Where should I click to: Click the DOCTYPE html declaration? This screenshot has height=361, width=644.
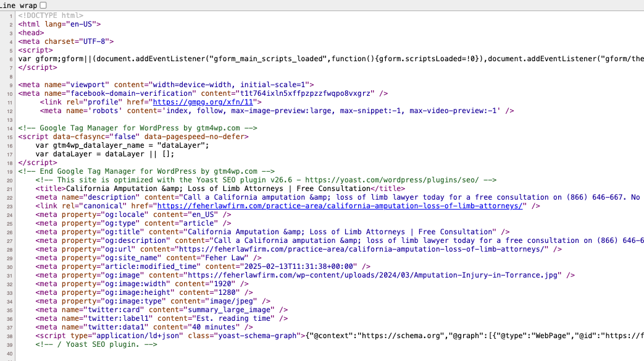click(51, 15)
